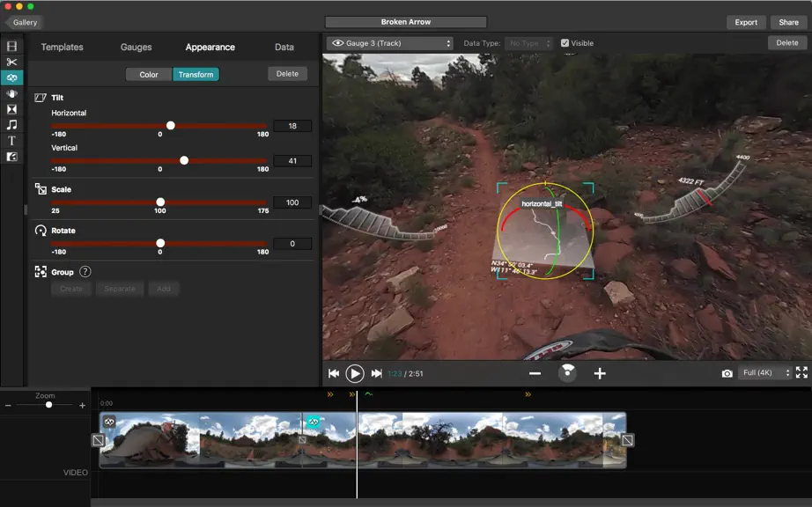812x507 pixels.
Task: Click the hand stabilization tool icon
Action: (x=11, y=93)
